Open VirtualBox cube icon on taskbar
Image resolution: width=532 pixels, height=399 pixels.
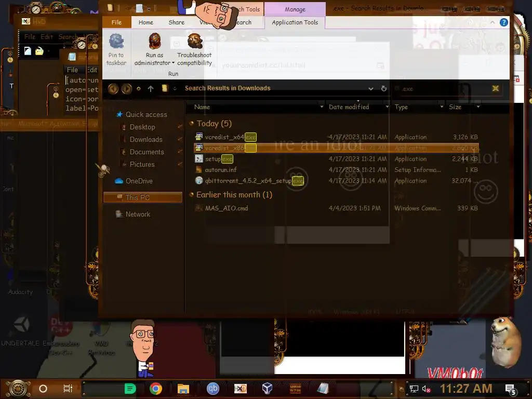268,389
